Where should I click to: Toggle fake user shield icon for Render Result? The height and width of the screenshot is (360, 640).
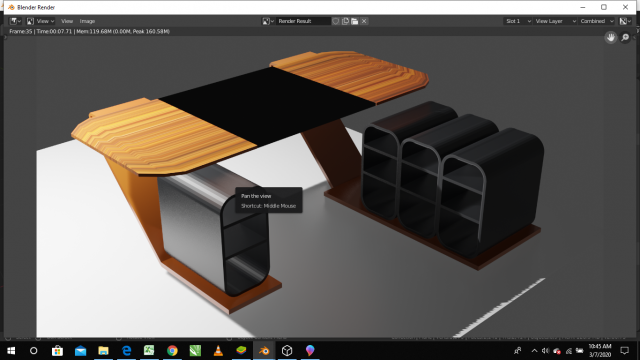point(336,21)
